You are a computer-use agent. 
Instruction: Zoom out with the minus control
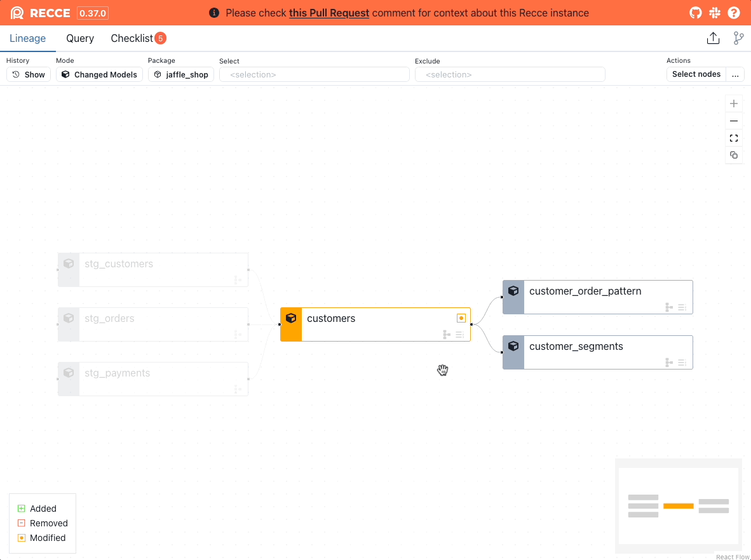click(734, 121)
